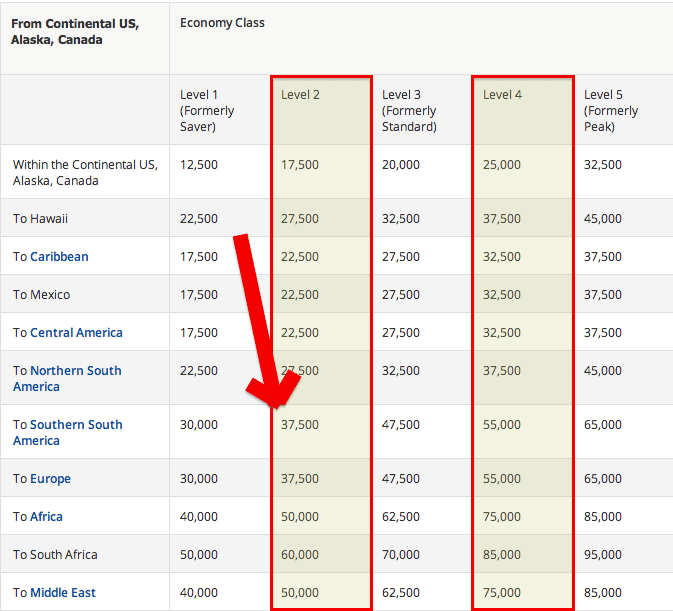673x611 pixels.
Task: Click the South Africa Level 5 value 95,000
Action: pyautogui.click(x=603, y=555)
